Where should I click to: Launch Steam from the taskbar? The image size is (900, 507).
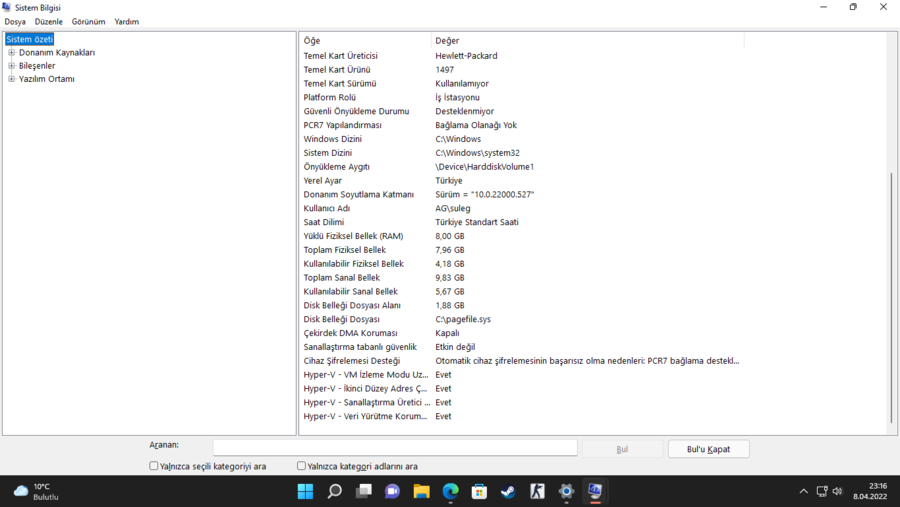point(509,491)
